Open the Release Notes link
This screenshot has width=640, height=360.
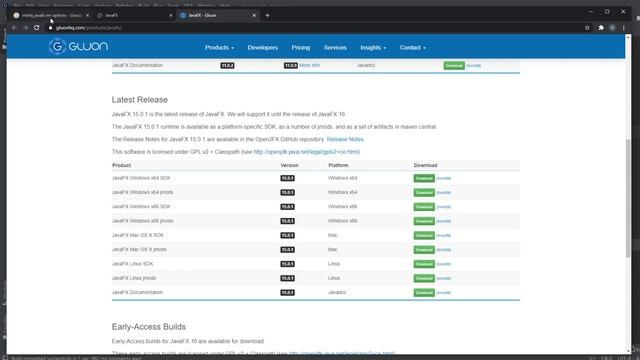[x=345, y=139]
